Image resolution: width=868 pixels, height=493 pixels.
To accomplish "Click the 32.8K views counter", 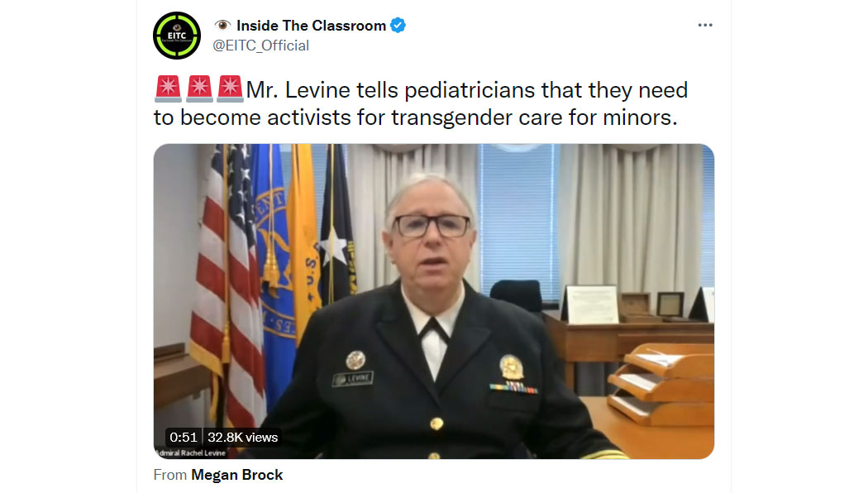I will pos(242,437).
